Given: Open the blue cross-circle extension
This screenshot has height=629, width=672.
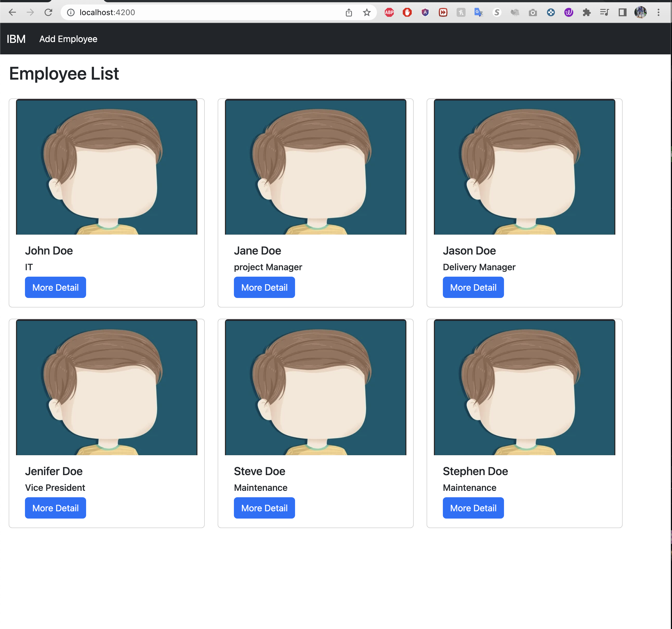Looking at the screenshot, I should (x=551, y=13).
